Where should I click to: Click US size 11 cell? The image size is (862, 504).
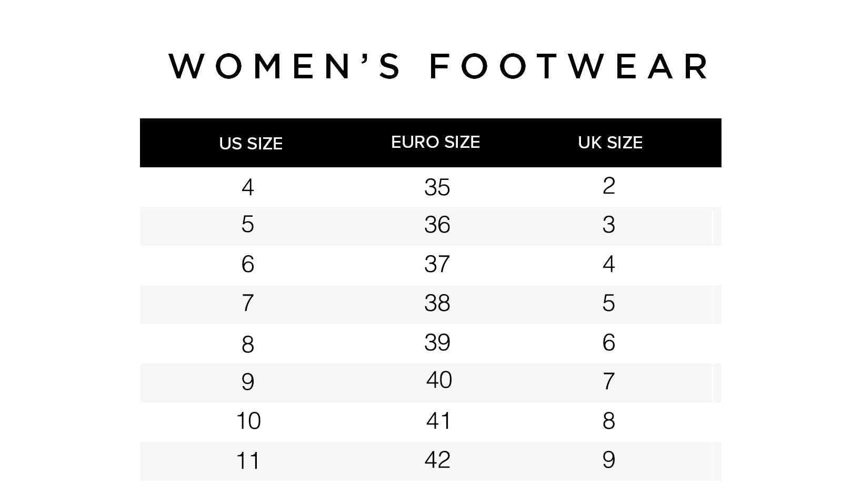click(248, 461)
